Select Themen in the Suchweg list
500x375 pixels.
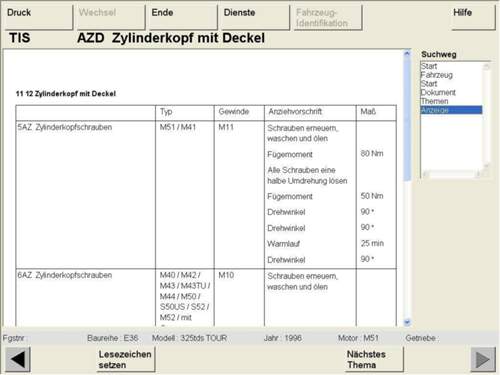[434, 101]
